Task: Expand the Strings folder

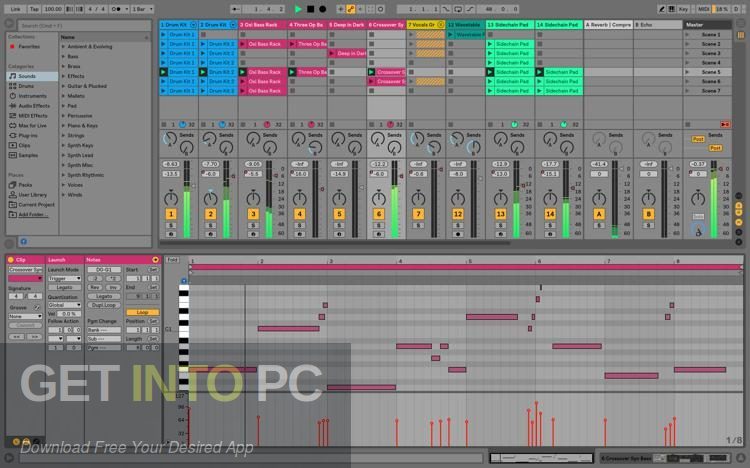Action: [x=63, y=135]
